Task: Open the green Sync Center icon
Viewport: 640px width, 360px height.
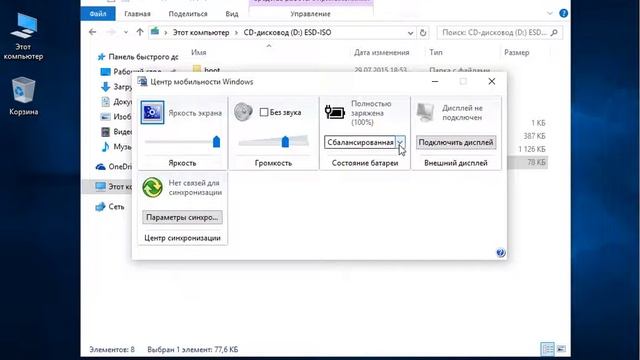Action: (x=152, y=187)
